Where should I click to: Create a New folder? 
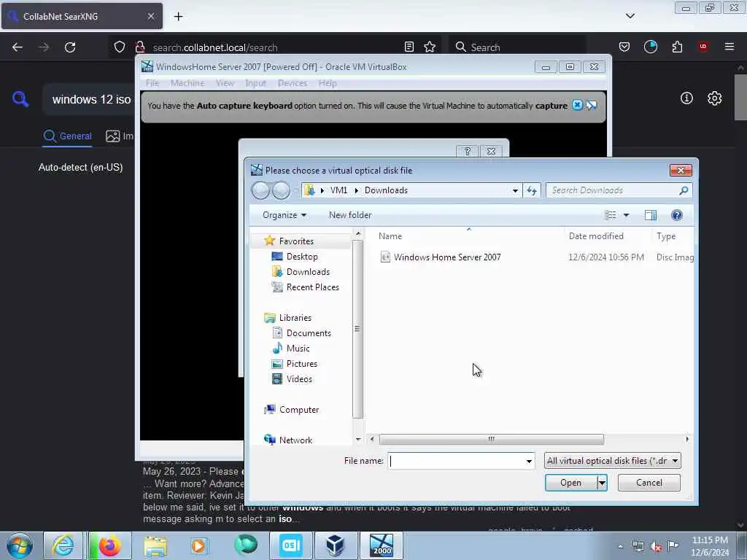[x=350, y=215]
